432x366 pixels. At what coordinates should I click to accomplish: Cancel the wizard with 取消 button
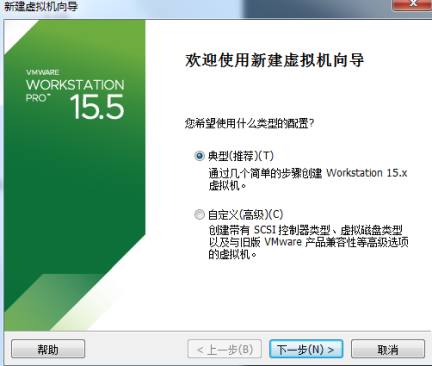[x=388, y=349]
